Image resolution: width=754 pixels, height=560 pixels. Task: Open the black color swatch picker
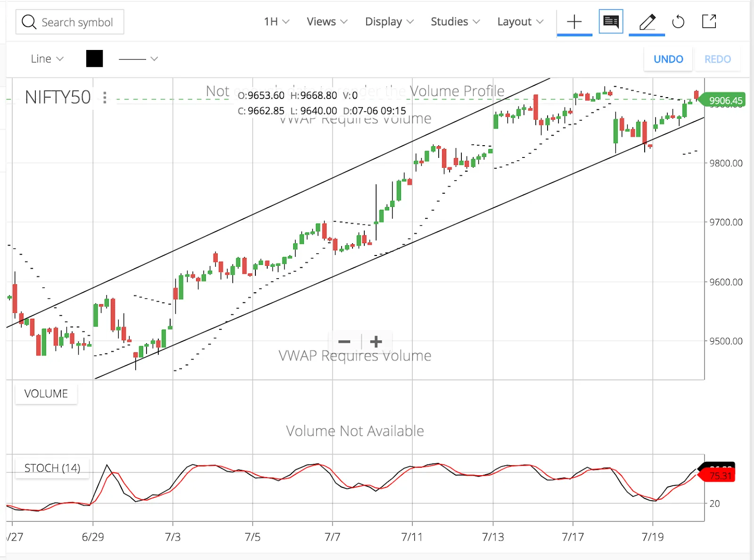[x=94, y=58]
